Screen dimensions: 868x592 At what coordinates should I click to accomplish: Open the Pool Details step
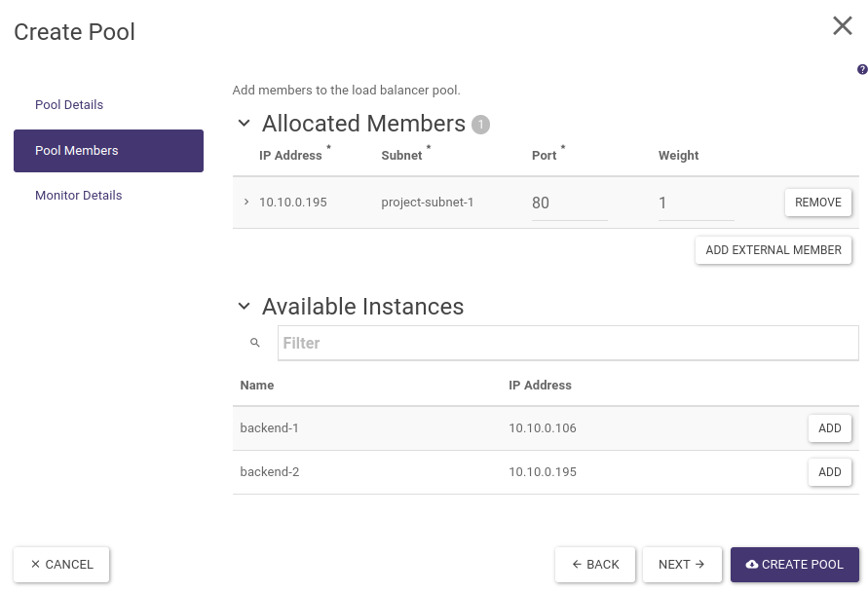(x=69, y=105)
